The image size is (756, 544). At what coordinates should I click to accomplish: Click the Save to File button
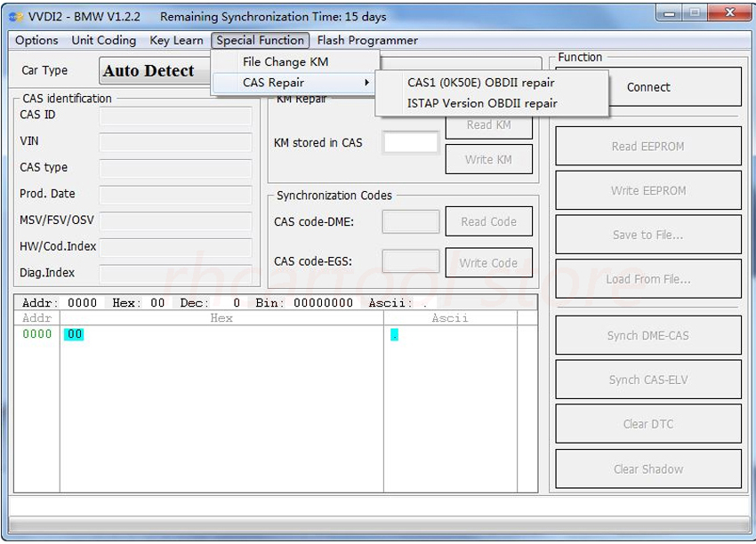point(648,235)
